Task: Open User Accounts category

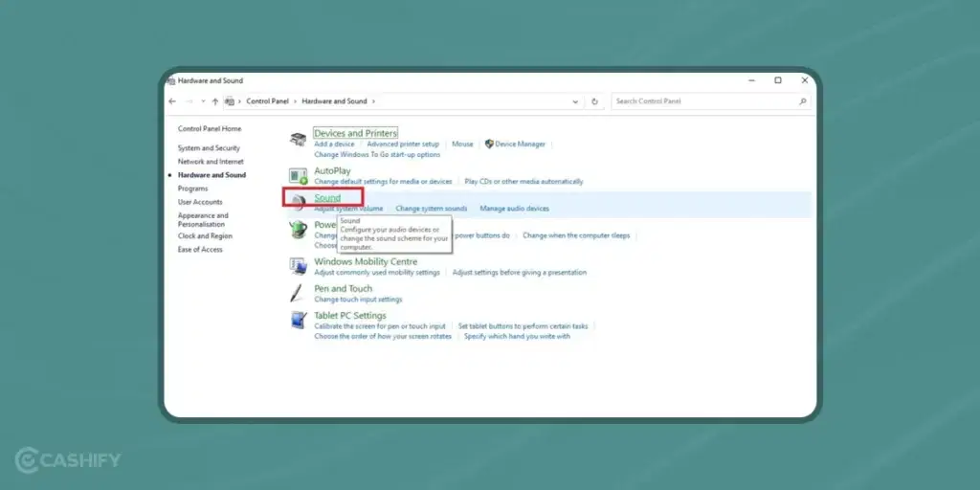Action: tap(200, 202)
